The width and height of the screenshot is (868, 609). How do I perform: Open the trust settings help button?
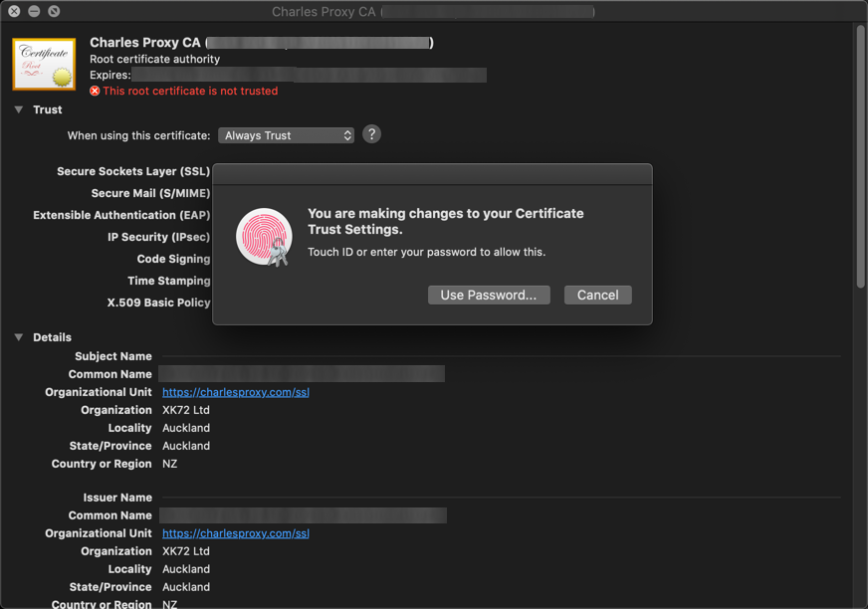click(x=371, y=134)
